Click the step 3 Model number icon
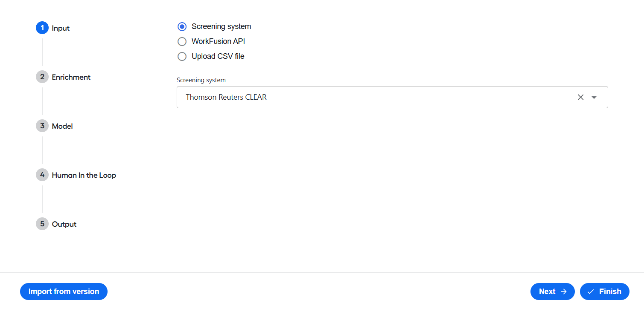Screen dimensions: 644x309 pyautogui.click(x=42, y=126)
